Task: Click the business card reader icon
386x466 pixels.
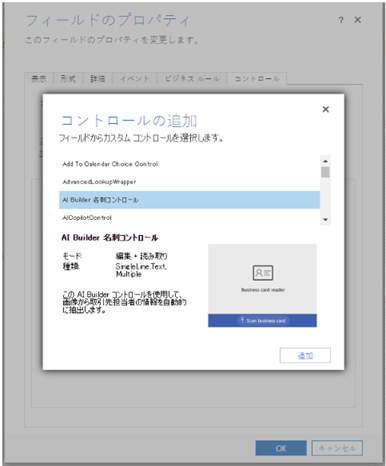Action: click(x=263, y=273)
